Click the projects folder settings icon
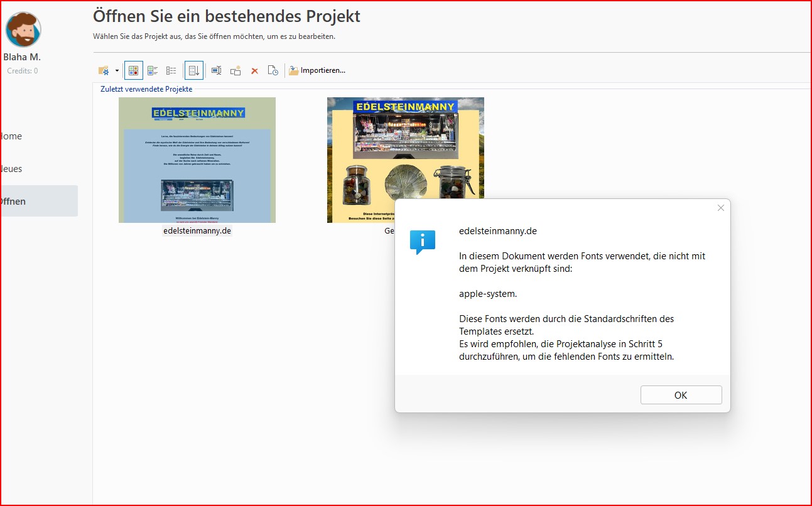Screen dimensions: 812x506 104,70
